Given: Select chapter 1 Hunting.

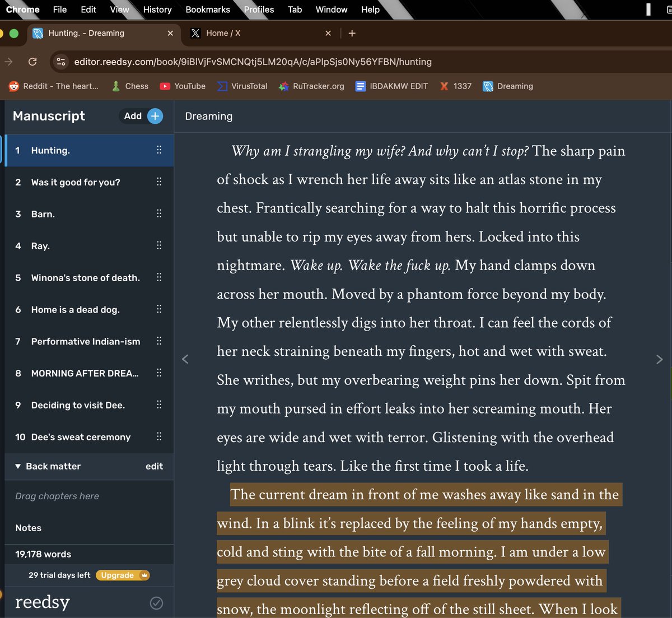Looking at the screenshot, I should pyautogui.click(x=89, y=150).
